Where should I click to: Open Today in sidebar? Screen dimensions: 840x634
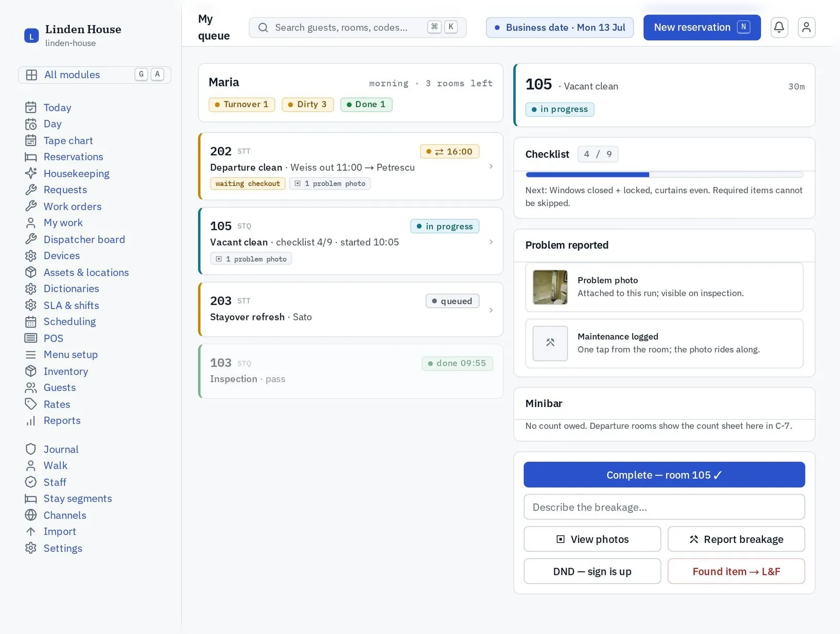click(57, 108)
